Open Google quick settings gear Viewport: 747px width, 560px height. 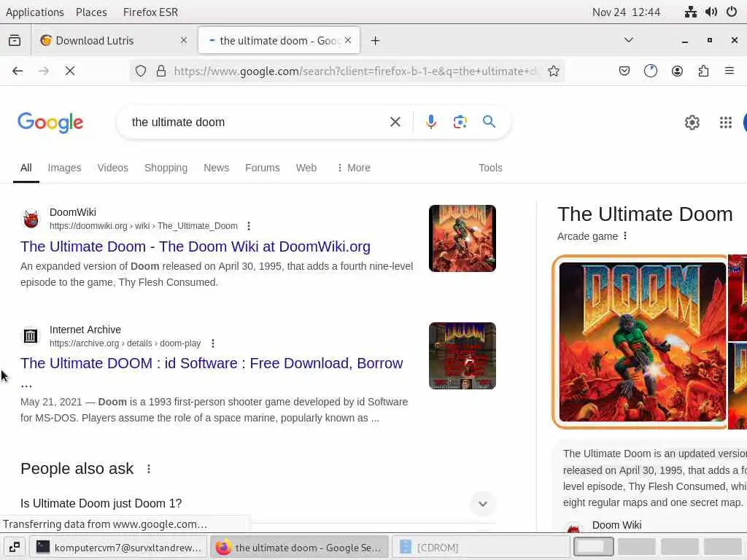692,122
